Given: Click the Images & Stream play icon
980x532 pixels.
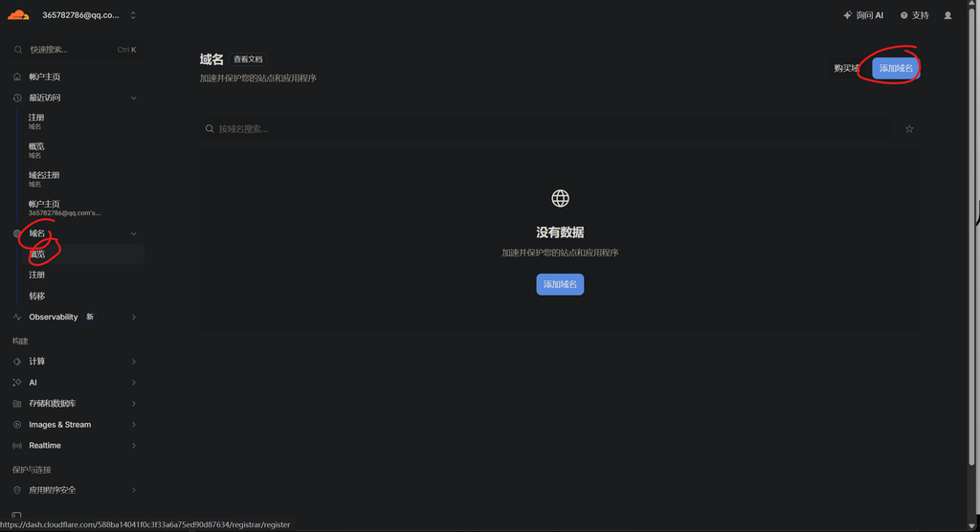Looking at the screenshot, I should (17, 425).
